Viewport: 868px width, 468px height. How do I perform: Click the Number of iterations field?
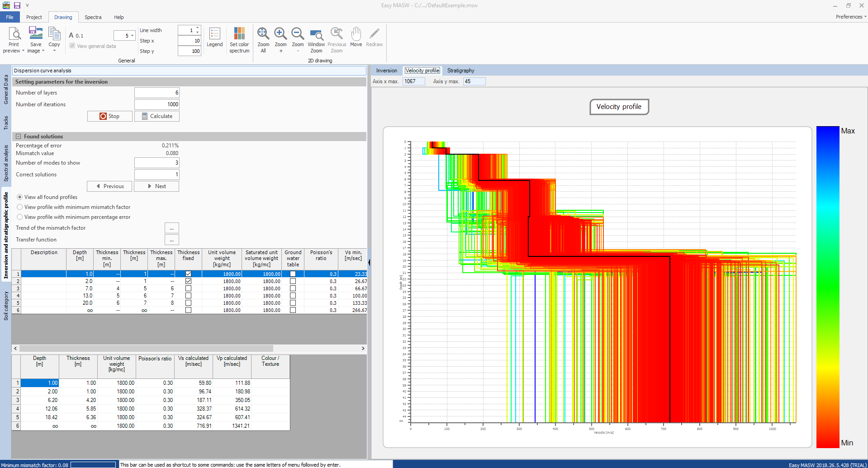[x=157, y=104]
